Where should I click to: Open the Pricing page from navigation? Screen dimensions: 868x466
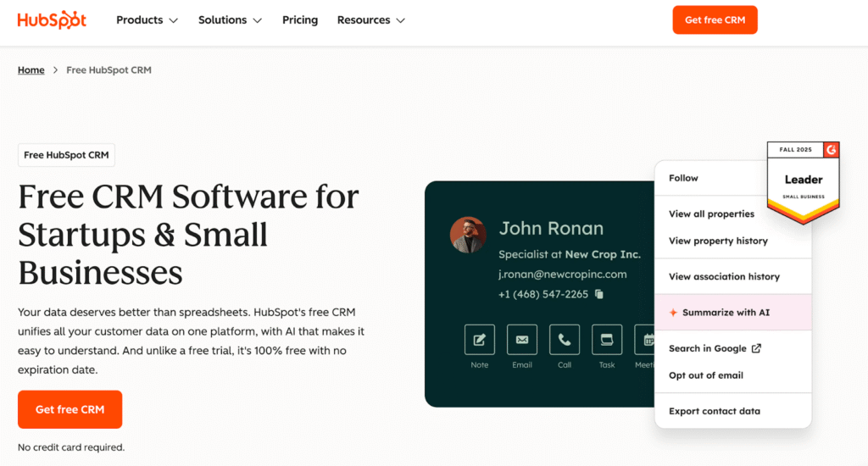click(x=300, y=20)
